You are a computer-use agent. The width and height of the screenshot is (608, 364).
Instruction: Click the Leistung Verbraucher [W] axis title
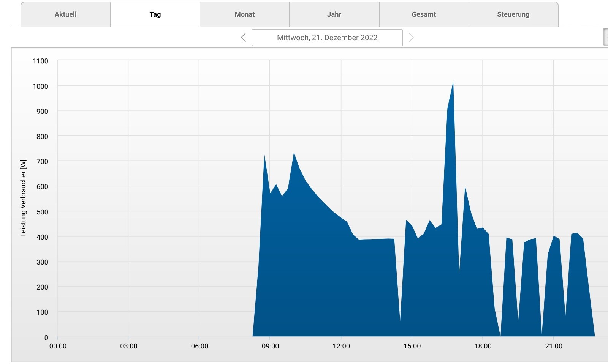pos(24,198)
